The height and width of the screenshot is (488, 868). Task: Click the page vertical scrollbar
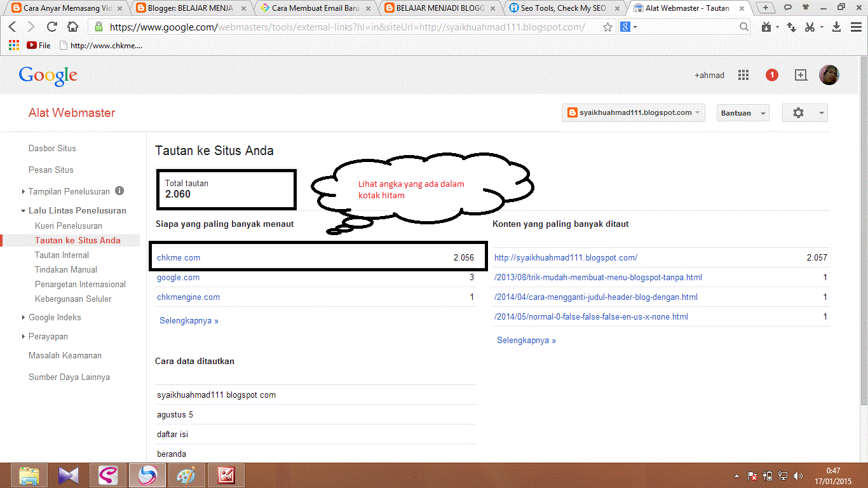tap(863, 230)
